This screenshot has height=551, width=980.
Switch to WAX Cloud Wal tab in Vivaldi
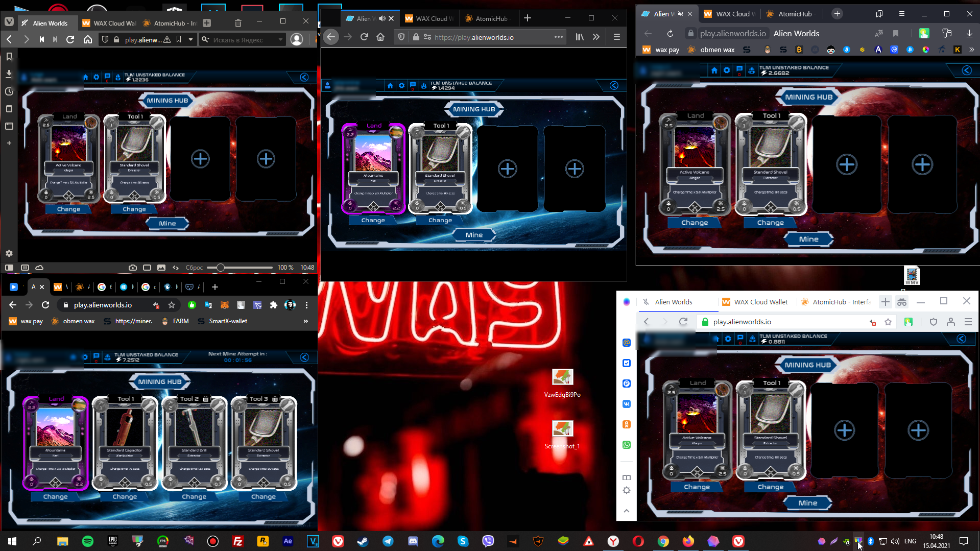pyautogui.click(x=109, y=23)
